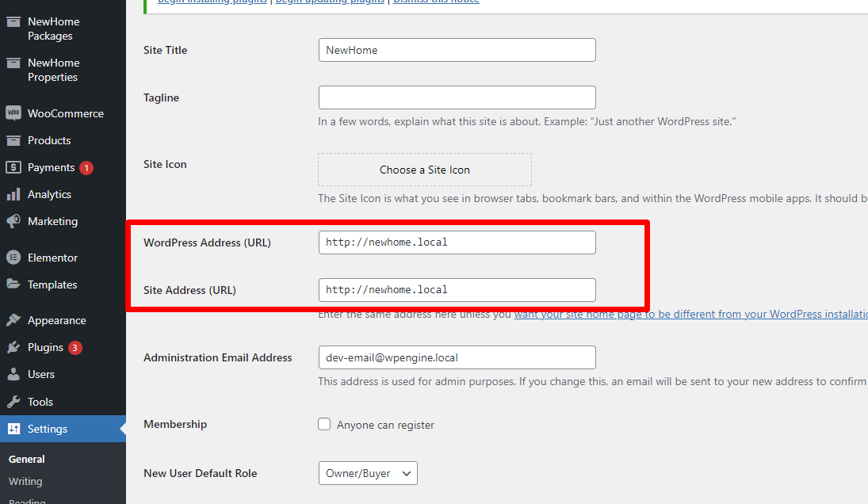This screenshot has height=504, width=868.
Task: Click the Tagline help description text
Action: point(527,122)
